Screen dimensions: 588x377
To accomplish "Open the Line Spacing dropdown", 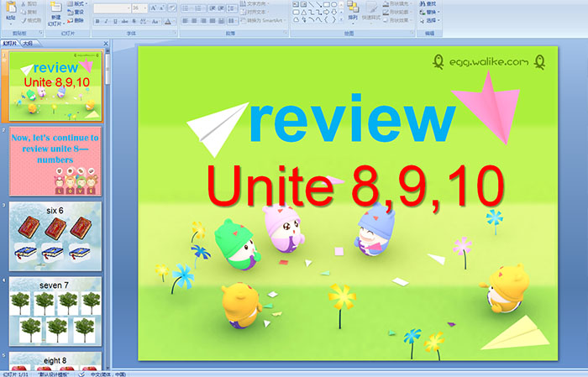I will tap(232, 8).
